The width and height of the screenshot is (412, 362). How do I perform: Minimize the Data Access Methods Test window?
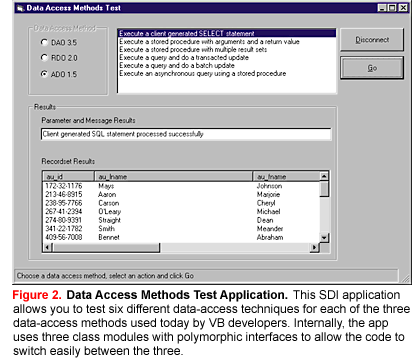[x=382, y=8]
